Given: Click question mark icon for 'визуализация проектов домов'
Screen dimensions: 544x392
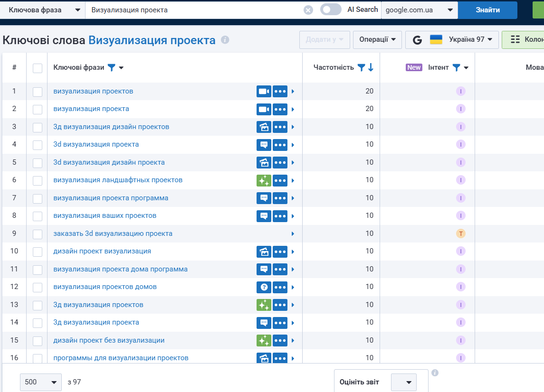Looking at the screenshot, I should (x=264, y=287).
